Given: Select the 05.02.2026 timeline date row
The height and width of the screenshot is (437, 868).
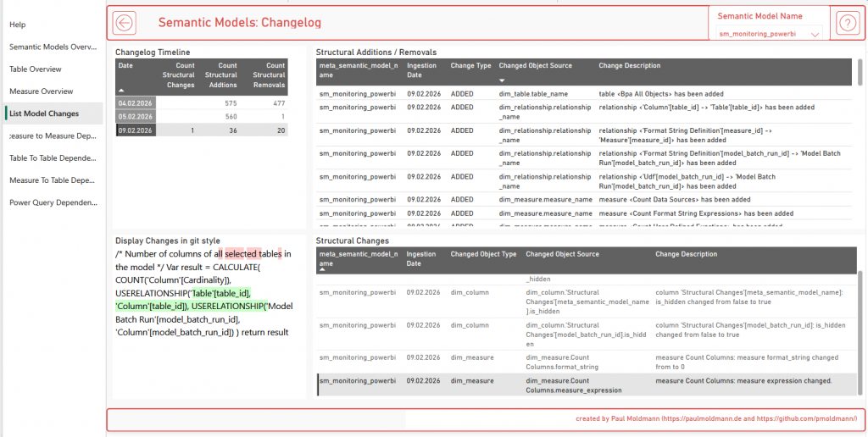Looking at the screenshot, I should [x=136, y=116].
